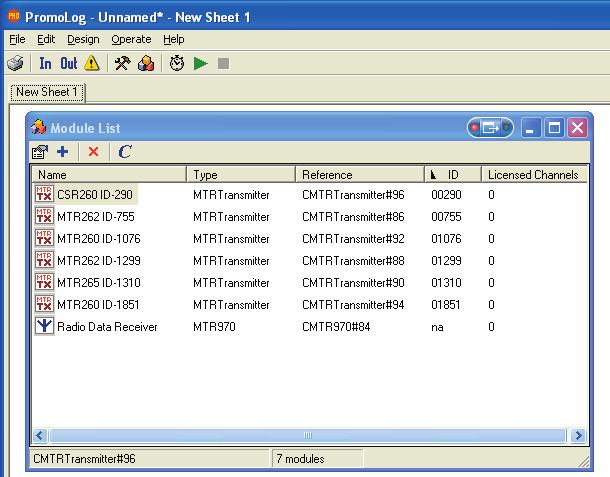Sort by the Name column header

point(109,174)
